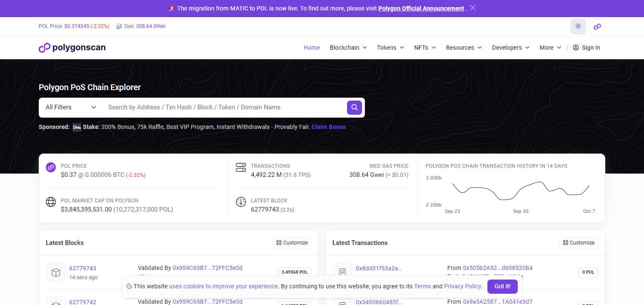The width and height of the screenshot is (644, 305).
Task: Expand the Resources menu
Action: pyautogui.click(x=464, y=48)
